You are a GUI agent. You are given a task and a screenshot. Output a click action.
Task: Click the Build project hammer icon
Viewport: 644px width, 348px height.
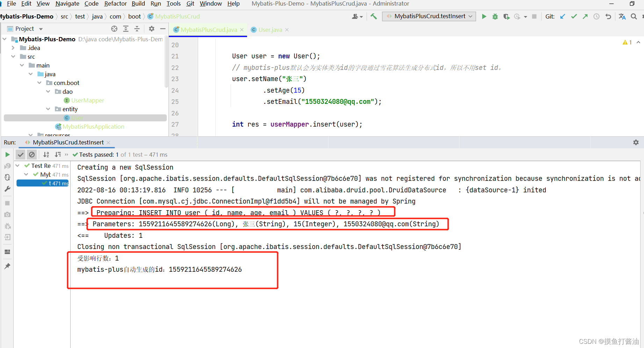(x=374, y=16)
